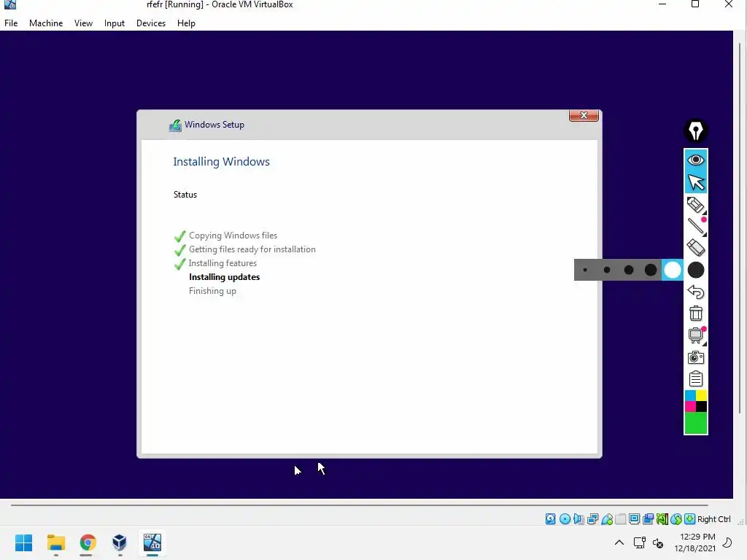The width and height of the screenshot is (747, 560).
Task: Pick the green current color swatch
Action: click(x=695, y=423)
